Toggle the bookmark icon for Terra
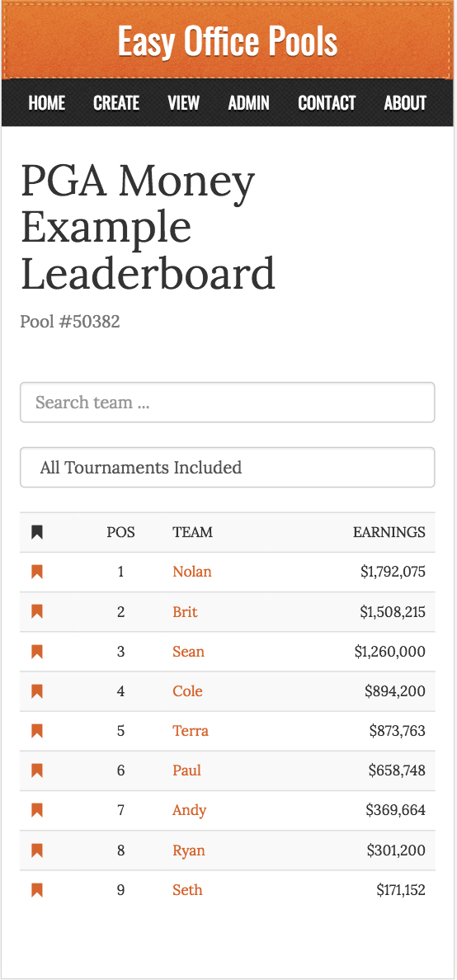 pyautogui.click(x=37, y=731)
